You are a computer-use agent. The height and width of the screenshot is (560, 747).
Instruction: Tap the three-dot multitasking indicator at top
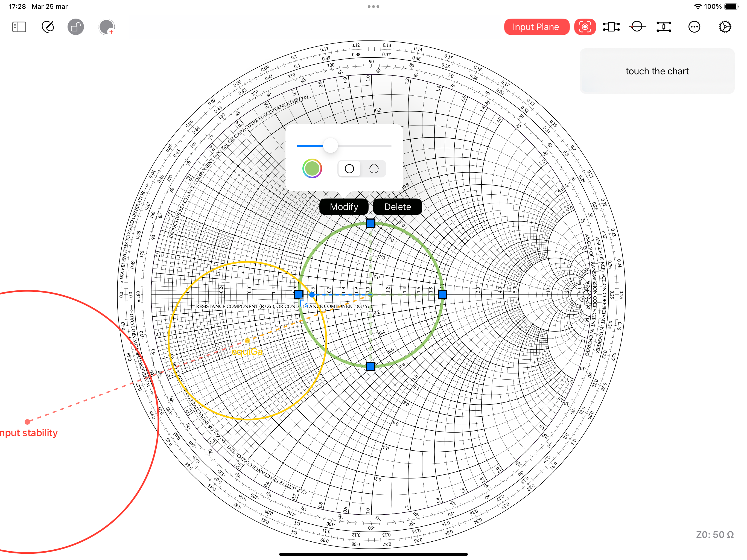point(373,6)
